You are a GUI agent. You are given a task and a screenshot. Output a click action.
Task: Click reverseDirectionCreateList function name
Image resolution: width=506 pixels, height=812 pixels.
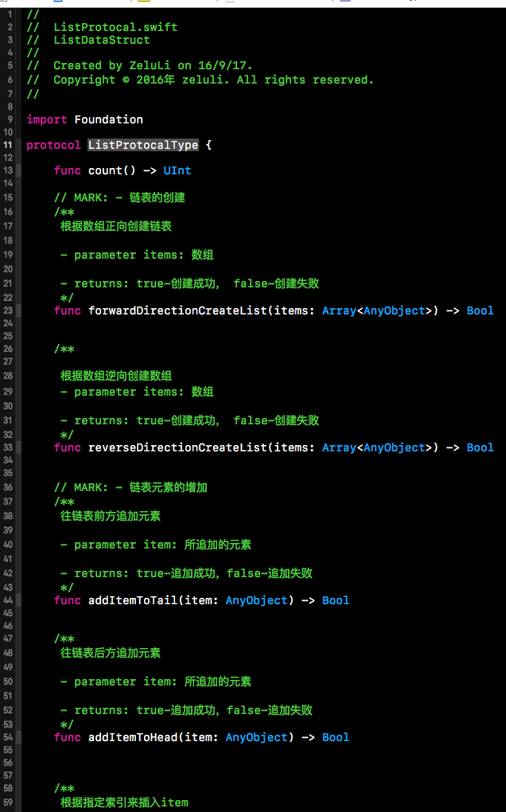coord(177,447)
